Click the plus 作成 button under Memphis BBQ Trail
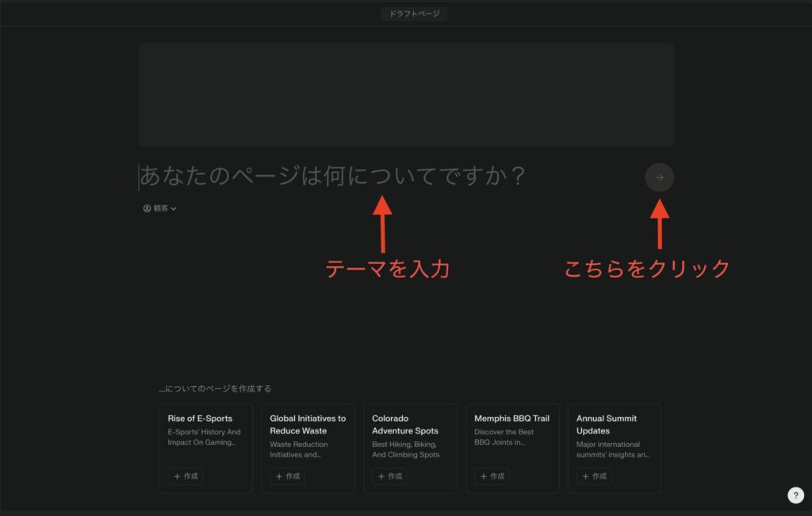This screenshot has height=516, width=812. [x=492, y=476]
